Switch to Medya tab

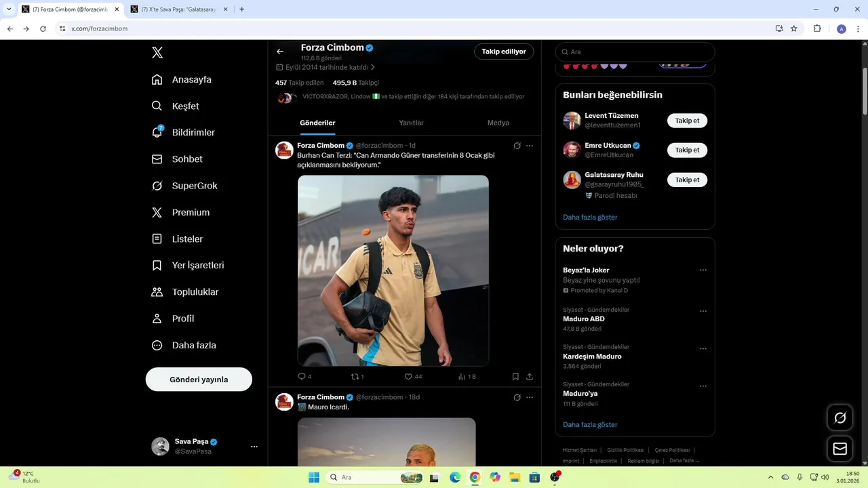tap(498, 123)
